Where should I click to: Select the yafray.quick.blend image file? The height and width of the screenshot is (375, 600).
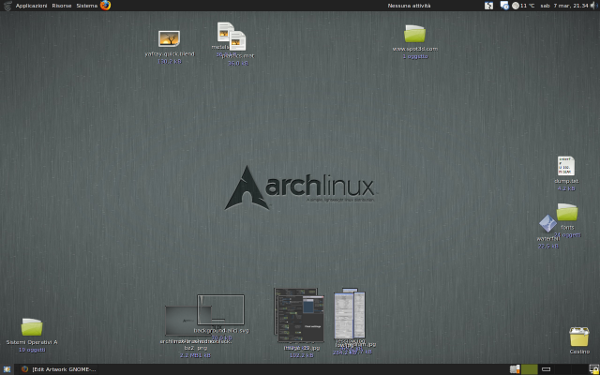pos(169,39)
